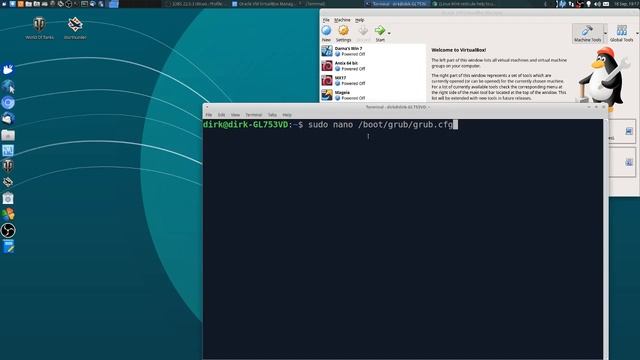Open the terminal Help menu

(x=287, y=115)
